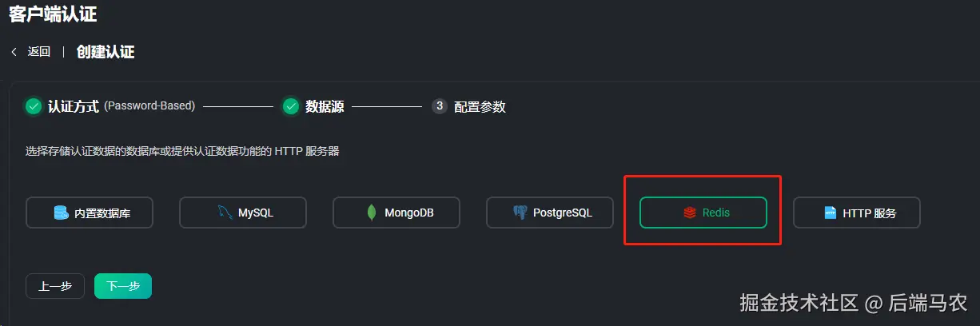
Task: Choose MySQL as the data source
Action: (x=243, y=213)
